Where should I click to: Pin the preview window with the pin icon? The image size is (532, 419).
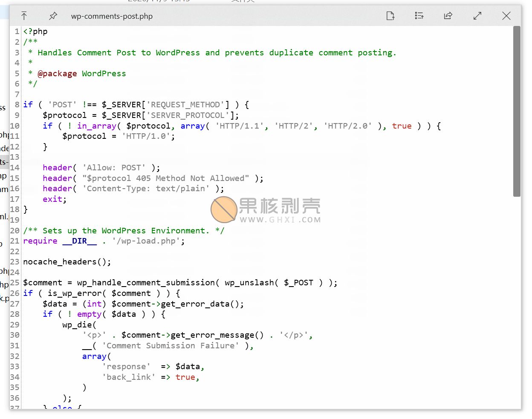click(x=53, y=16)
